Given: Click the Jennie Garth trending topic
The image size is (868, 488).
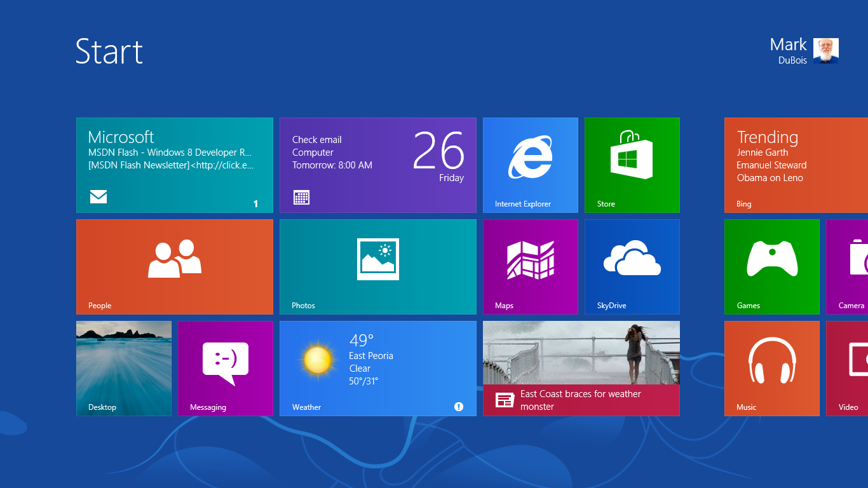Looking at the screenshot, I should click(763, 152).
